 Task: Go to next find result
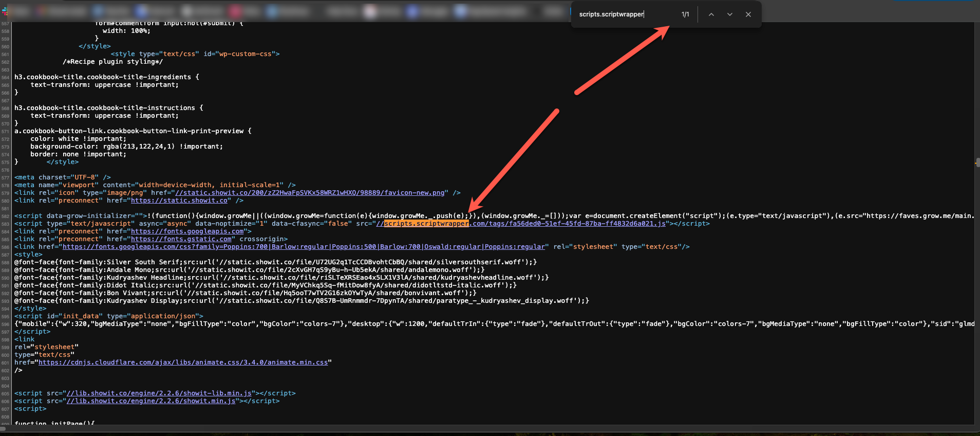tap(729, 14)
